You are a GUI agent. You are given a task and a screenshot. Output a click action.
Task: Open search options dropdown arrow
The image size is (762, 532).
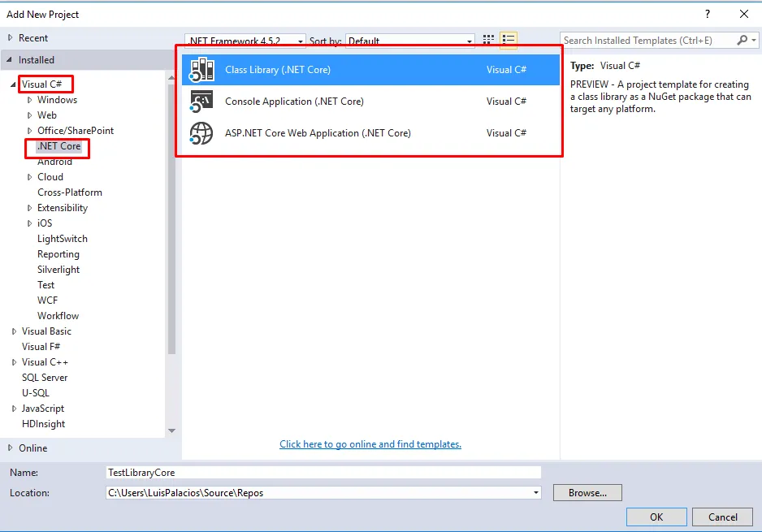754,41
